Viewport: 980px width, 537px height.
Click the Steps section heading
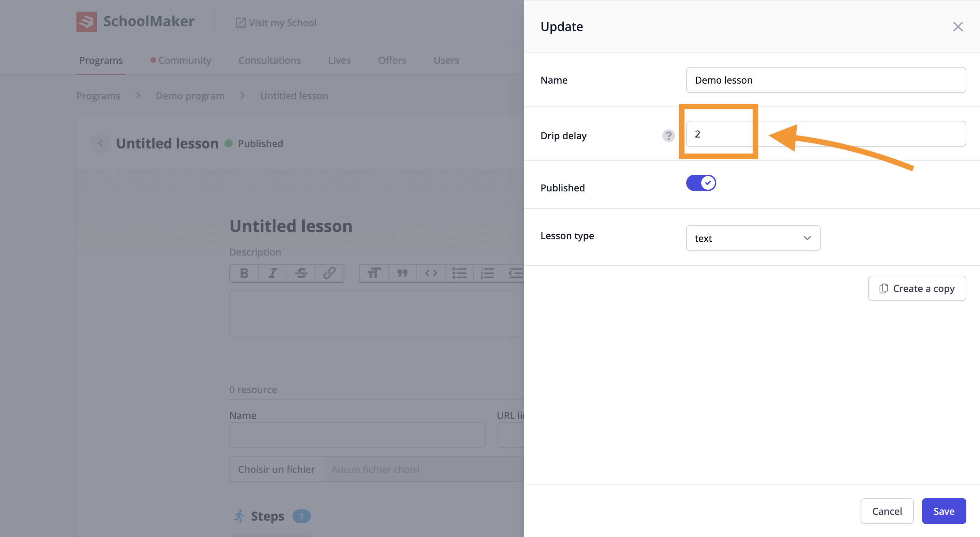click(x=268, y=516)
